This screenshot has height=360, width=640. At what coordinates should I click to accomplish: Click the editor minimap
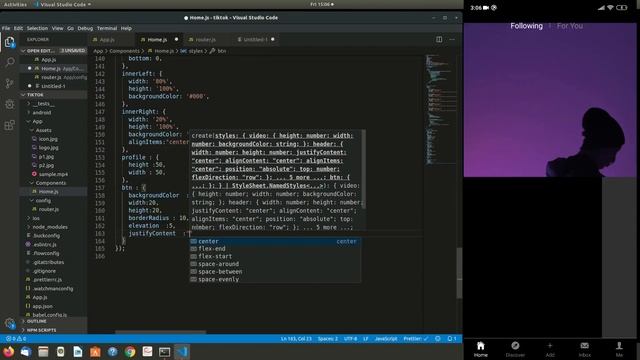click(440, 110)
